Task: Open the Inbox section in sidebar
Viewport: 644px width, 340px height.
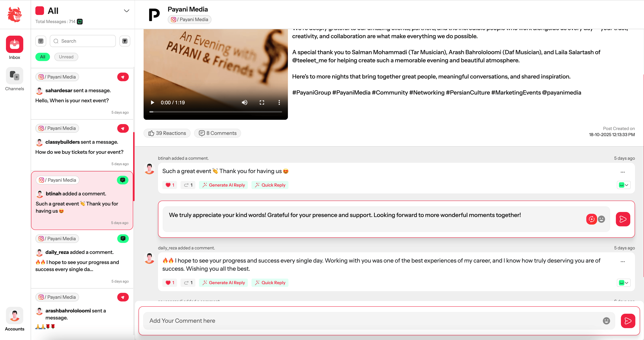Action: (x=14, y=44)
